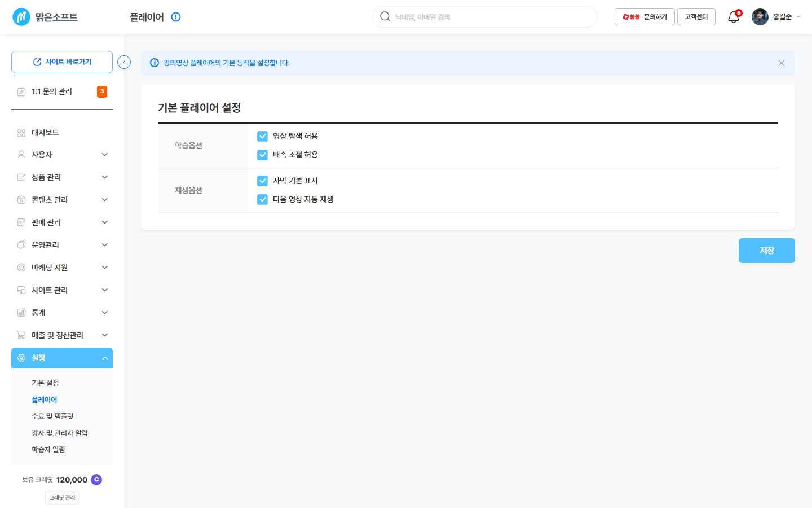Screen dimensions: 812x508
Task: Toggle 영상 탐색 허용 checkbox
Action: (262, 136)
